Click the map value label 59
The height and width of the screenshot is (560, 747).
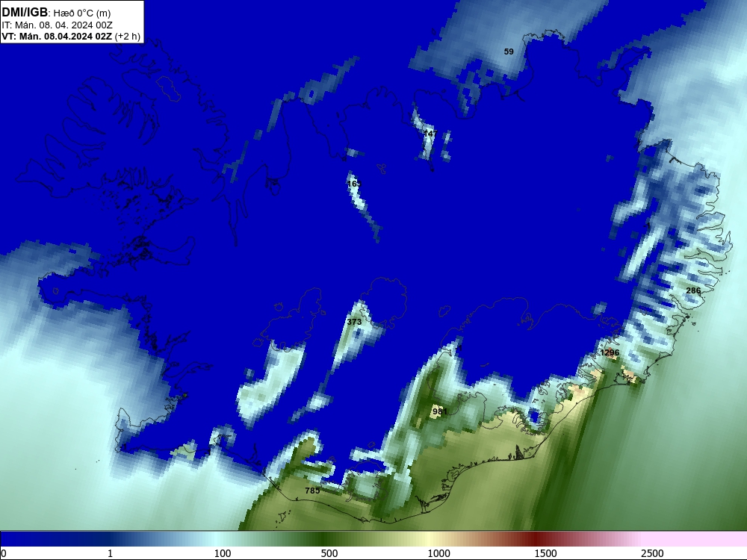tap(509, 52)
